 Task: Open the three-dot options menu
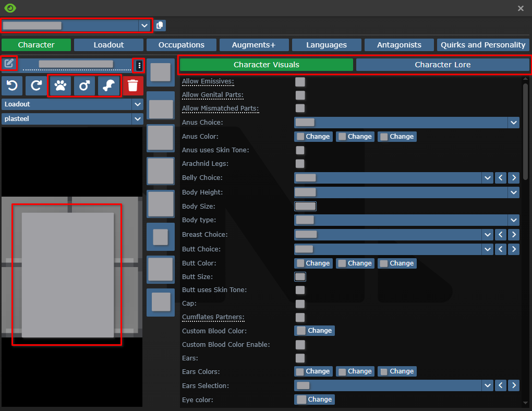click(139, 65)
